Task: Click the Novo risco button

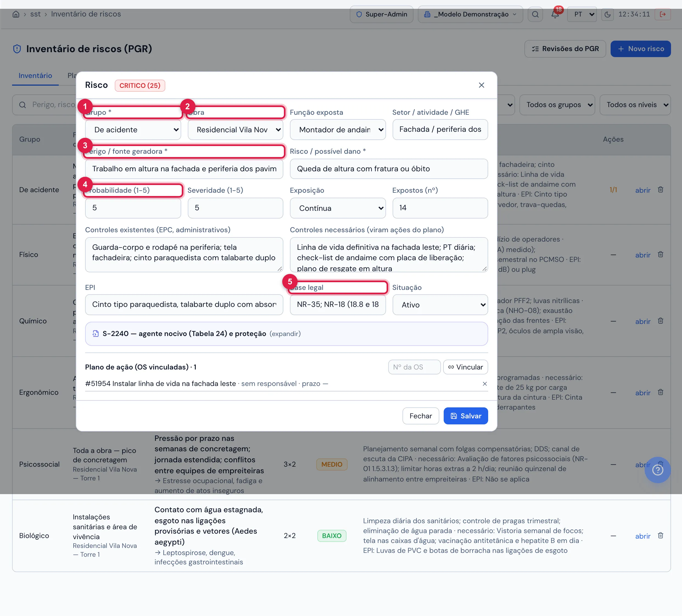Action: click(x=640, y=49)
